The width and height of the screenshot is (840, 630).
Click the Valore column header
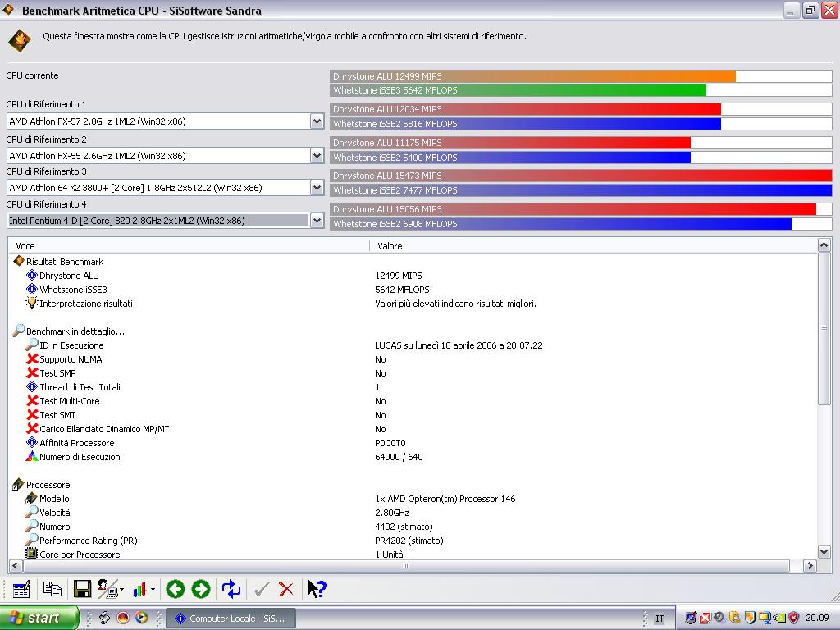click(594, 246)
